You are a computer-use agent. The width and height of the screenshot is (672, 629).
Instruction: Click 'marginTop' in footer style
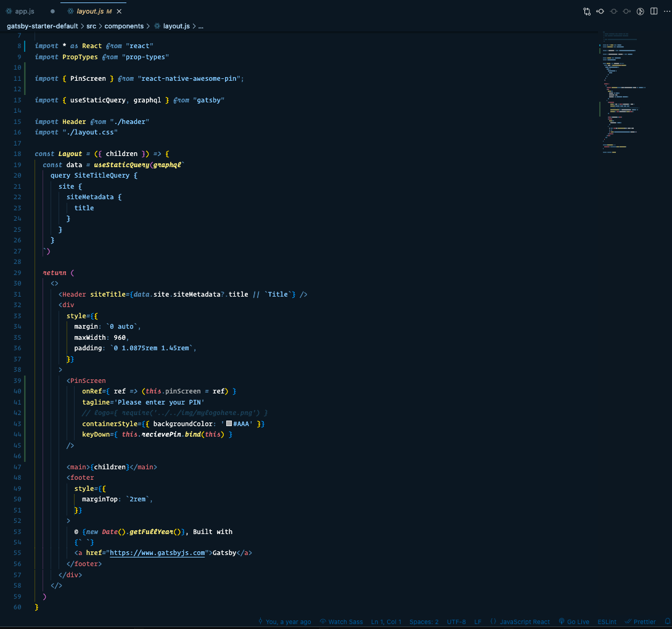(99, 499)
